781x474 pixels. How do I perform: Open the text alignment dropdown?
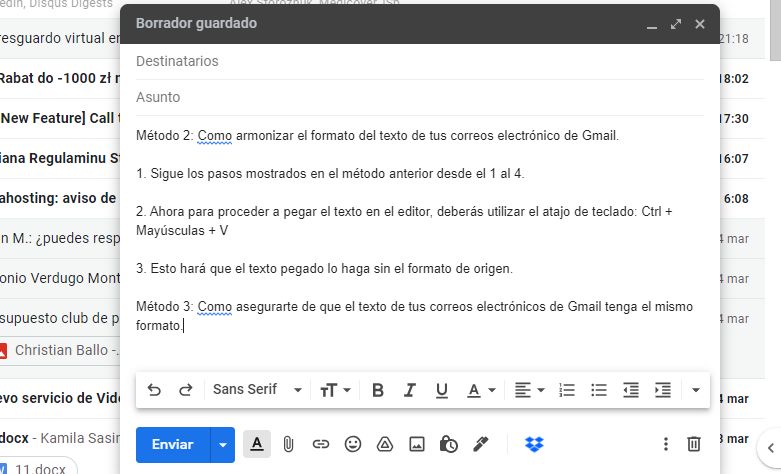click(529, 390)
